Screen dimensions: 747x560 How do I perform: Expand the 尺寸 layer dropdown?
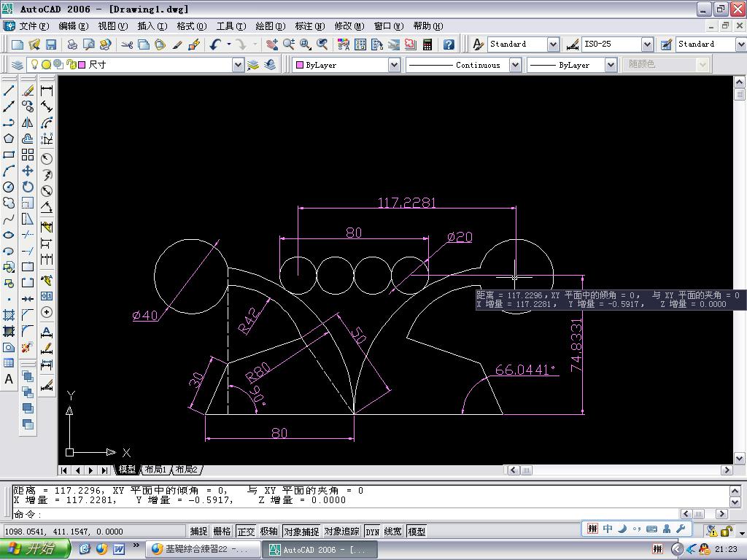tap(238, 65)
